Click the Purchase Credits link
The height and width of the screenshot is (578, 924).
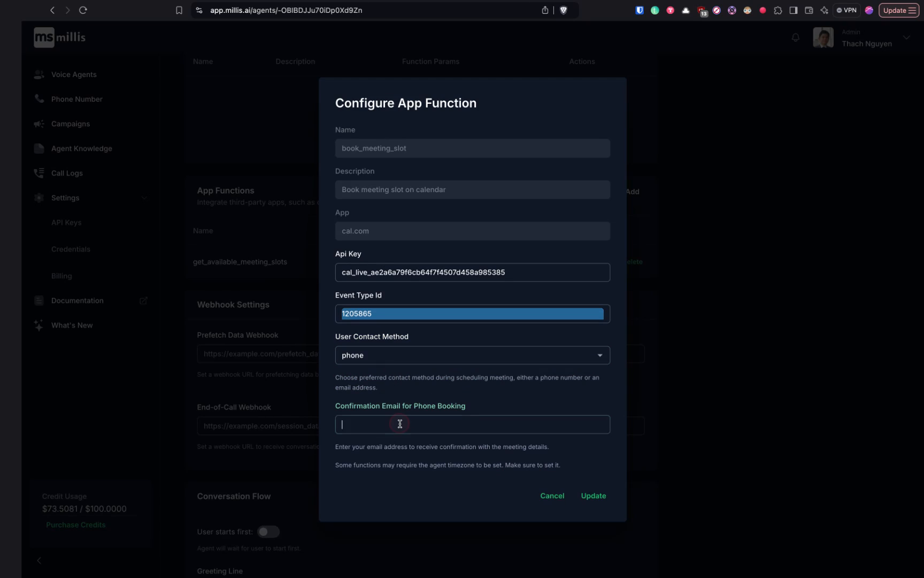(75, 525)
